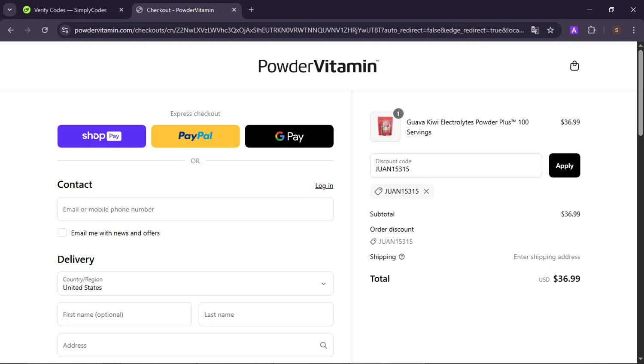This screenshot has height=364, width=644.
Task: Click the Discount code input field
Action: click(456, 165)
